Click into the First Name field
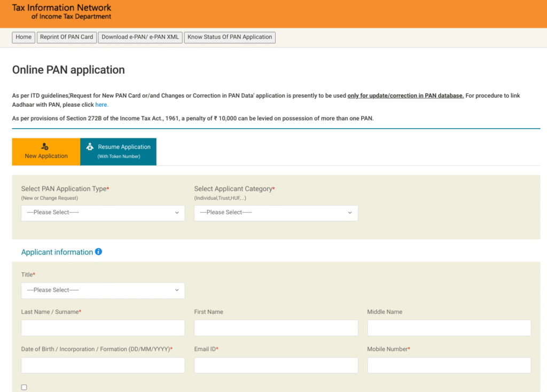547x392 pixels. [x=276, y=328]
